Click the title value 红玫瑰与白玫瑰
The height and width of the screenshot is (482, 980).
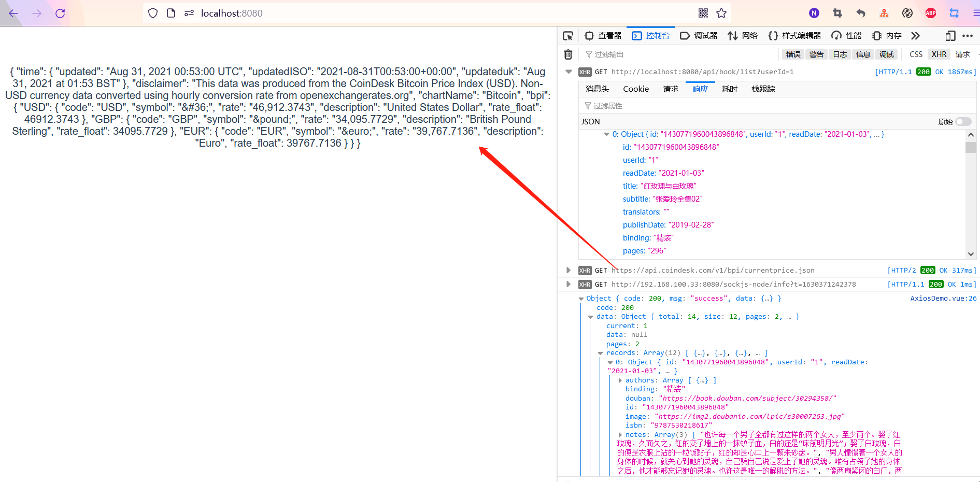coord(669,186)
